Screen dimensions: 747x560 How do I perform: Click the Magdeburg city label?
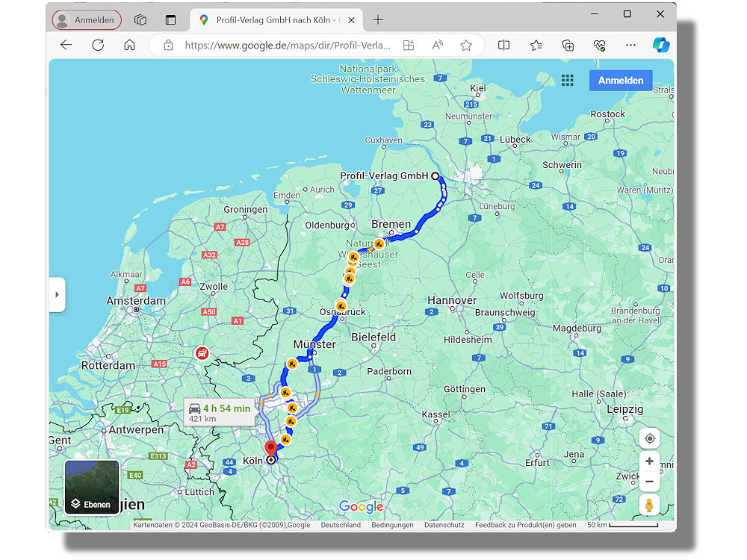[577, 329]
